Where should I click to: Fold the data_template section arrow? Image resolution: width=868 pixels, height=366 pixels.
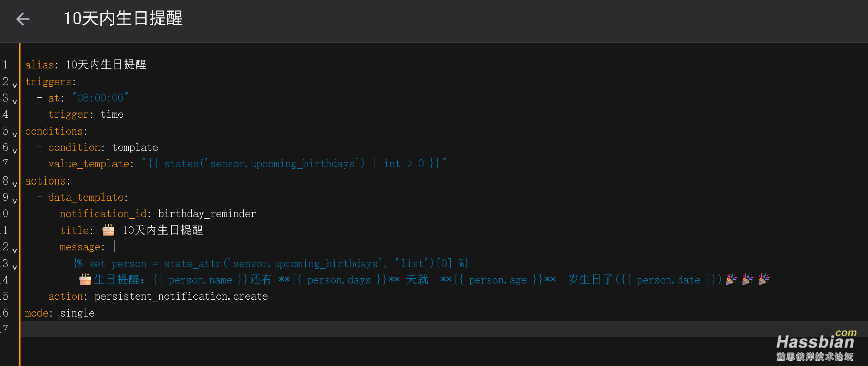15,200
